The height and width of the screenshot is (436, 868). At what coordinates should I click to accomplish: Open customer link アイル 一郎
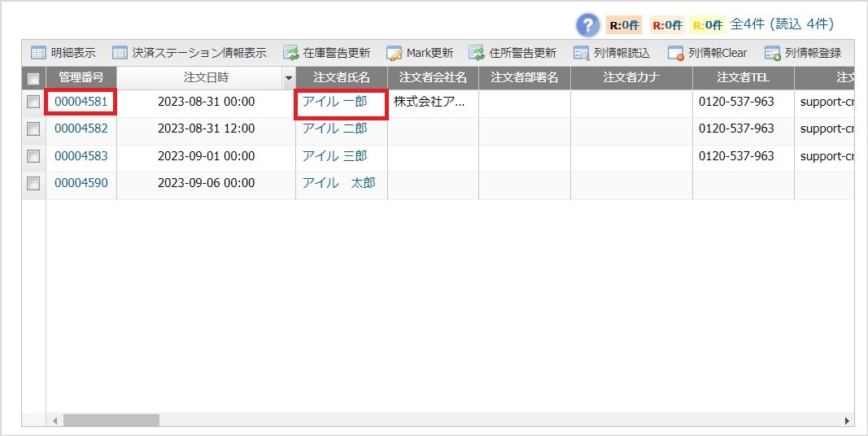(x=334, y=102)
